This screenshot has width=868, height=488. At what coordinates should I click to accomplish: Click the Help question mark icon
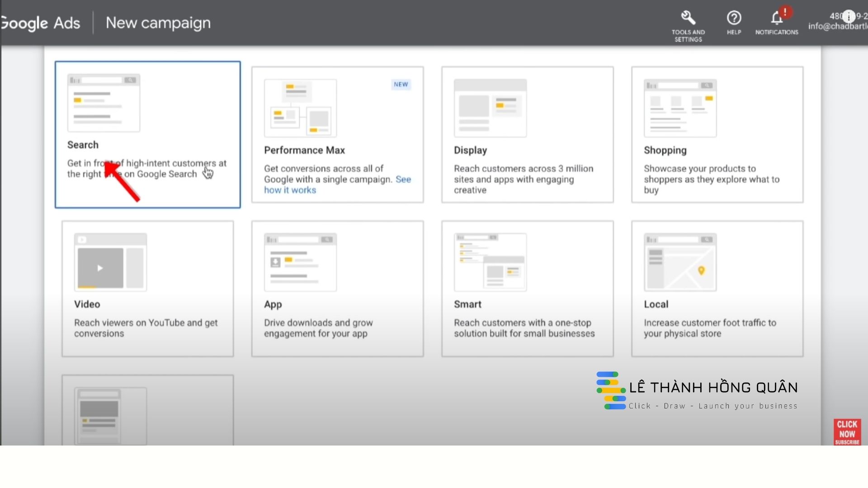coord(734,18)
